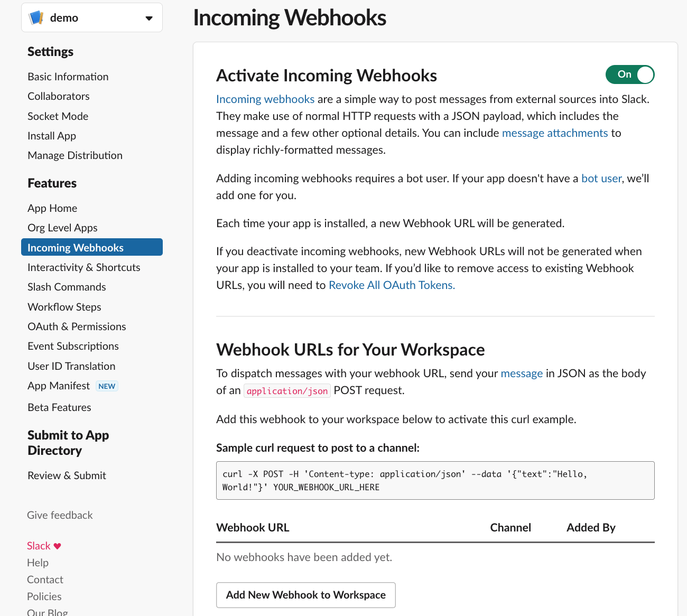Go to OAuth & Permissions
Screen dimensions: 687x616
point(77,326)
